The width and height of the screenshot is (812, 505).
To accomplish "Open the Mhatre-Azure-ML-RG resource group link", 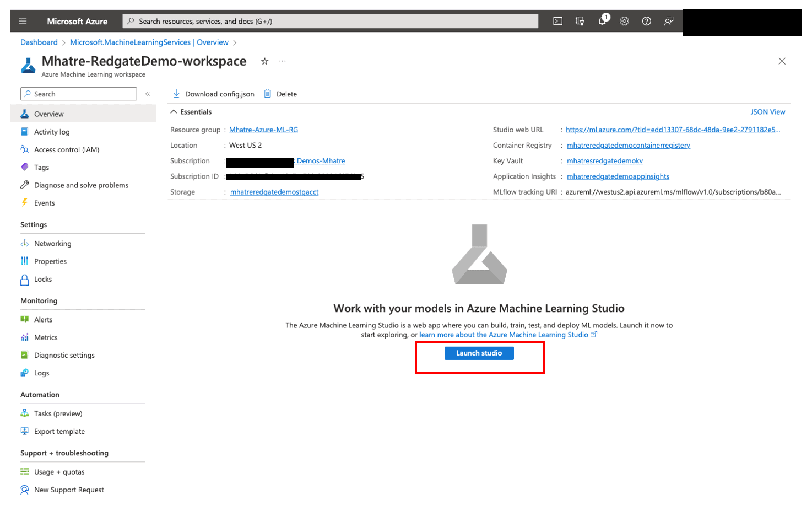I will [263, 130].
